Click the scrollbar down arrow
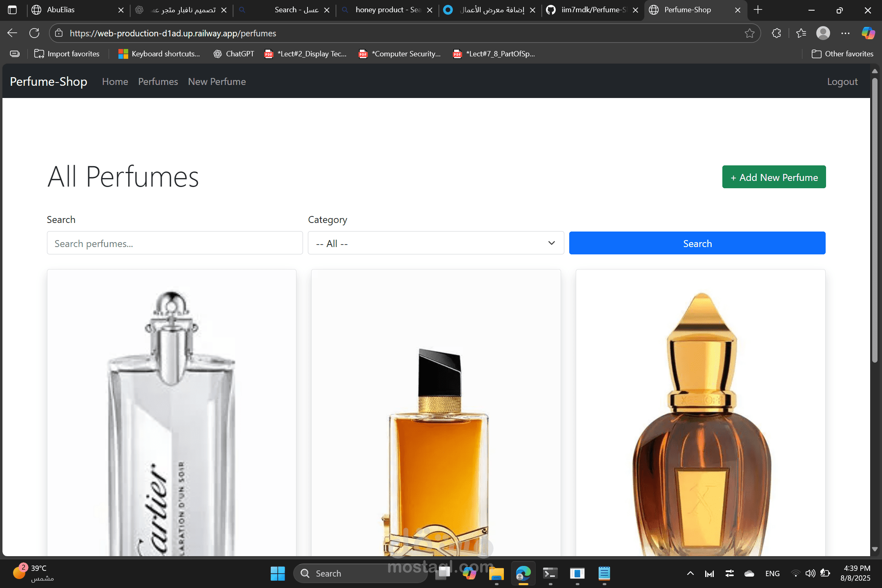Viewport: 882px width, 588px height. point(875,549)
